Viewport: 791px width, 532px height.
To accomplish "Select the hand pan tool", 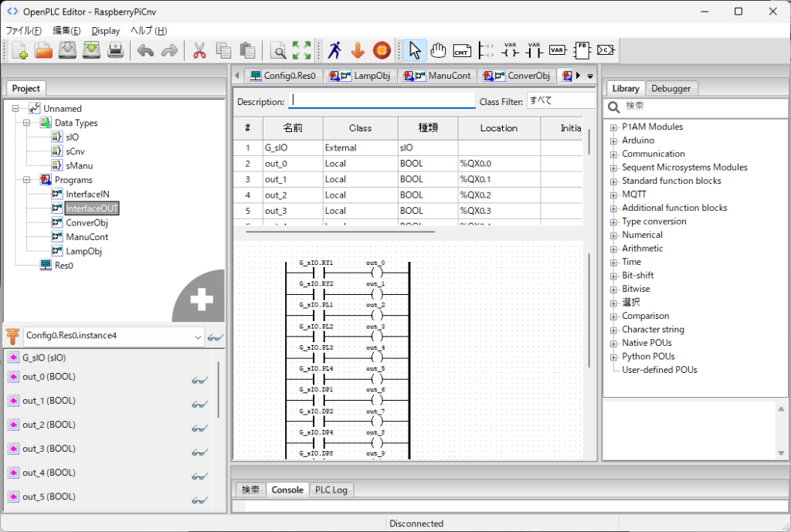I will (439, 50).
